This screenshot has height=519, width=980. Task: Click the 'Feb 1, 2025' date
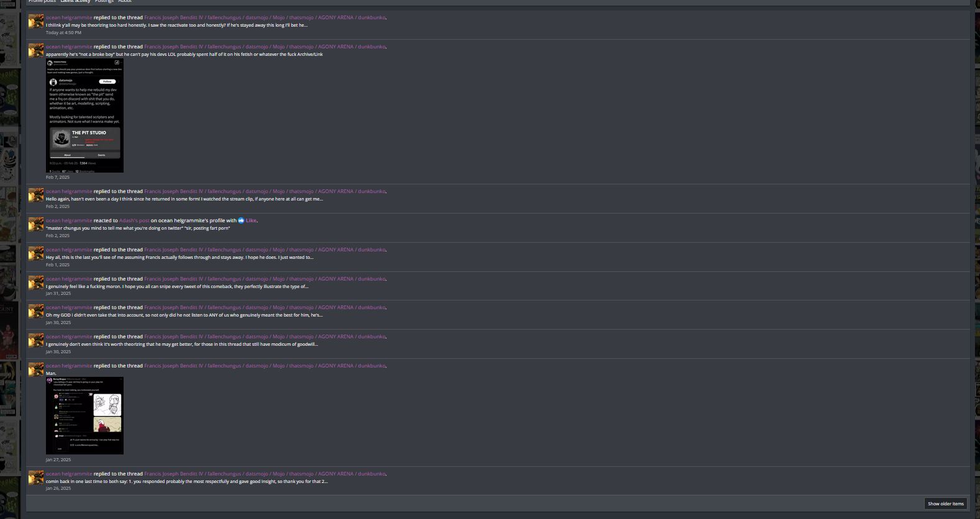pos(58,264)
